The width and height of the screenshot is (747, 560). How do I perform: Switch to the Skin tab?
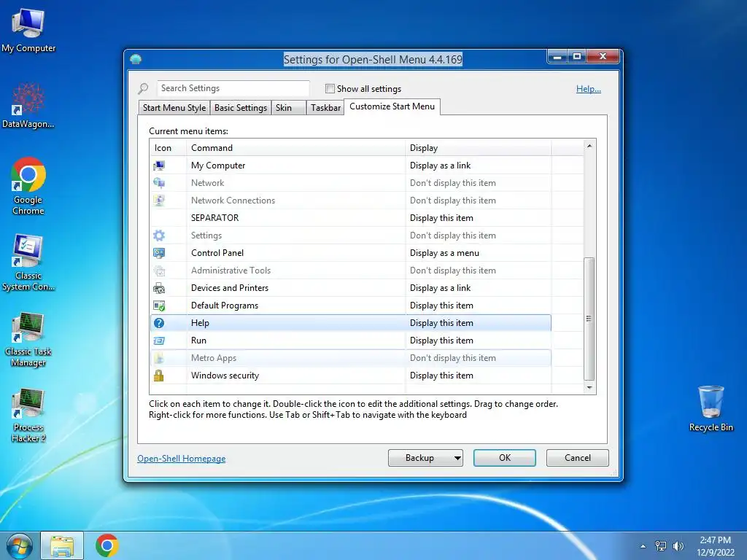click(288, 108)
